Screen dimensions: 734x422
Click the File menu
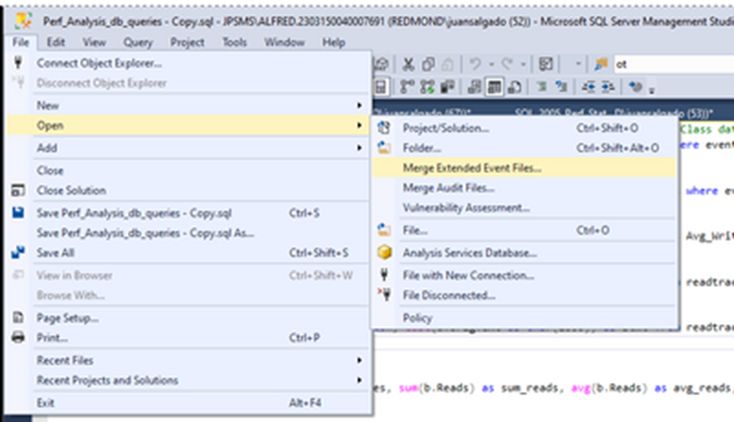21,42
